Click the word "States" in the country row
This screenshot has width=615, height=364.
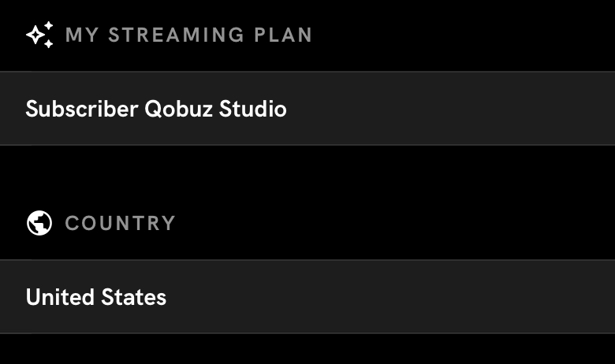click(x=133, y=297)
